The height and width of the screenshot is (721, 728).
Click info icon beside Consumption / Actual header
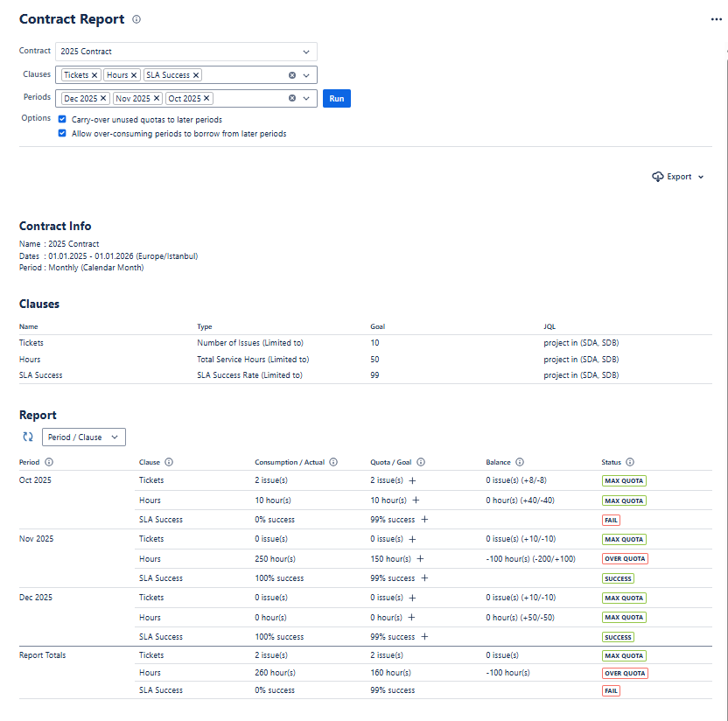(333, 462)
